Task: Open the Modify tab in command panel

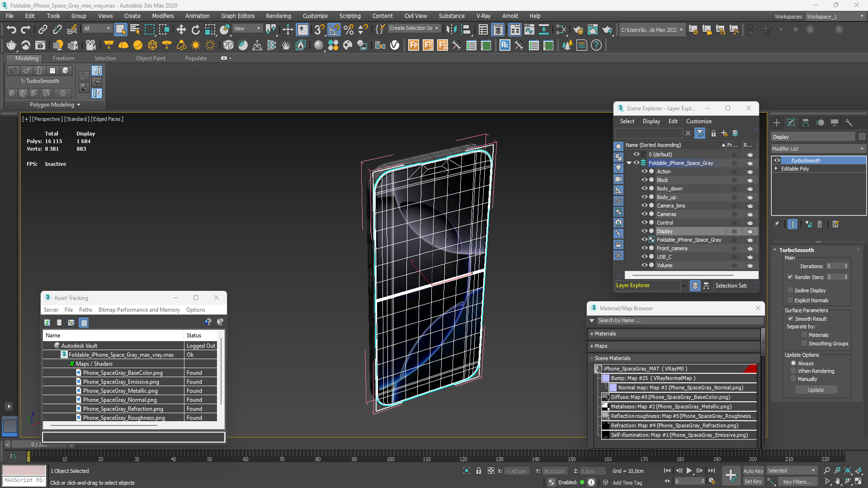Action: tap(791, 122)
